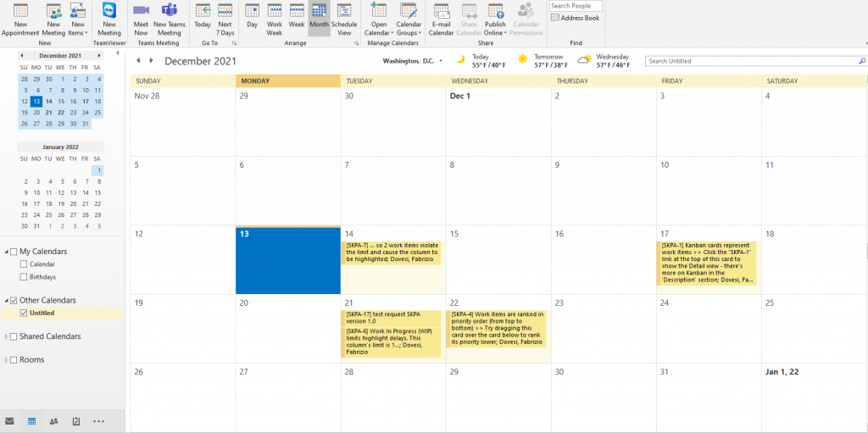Screen dimensions: 868x433
Task: Click E-mail Calendar
Action: coord(441,20)
